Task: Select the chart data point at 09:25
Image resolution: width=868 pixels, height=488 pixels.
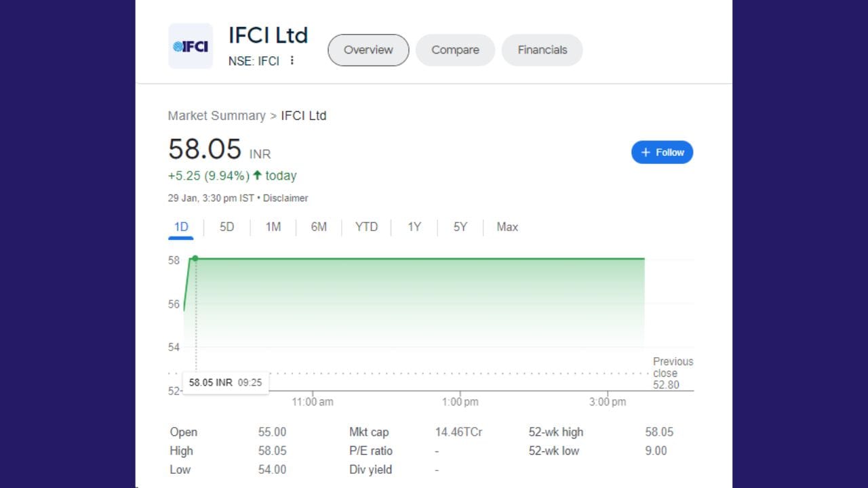Action: 195,258
